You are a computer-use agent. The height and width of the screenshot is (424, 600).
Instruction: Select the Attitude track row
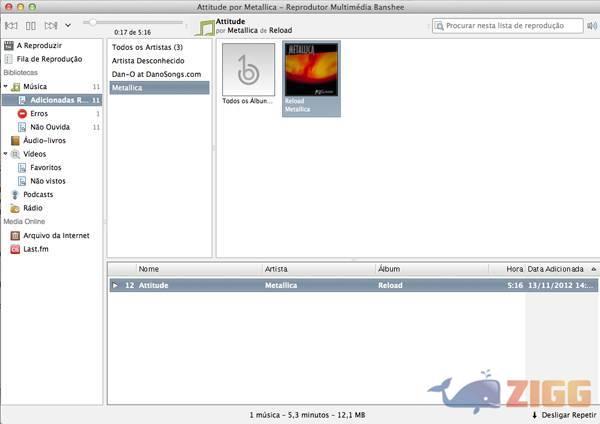pos(353,285)
